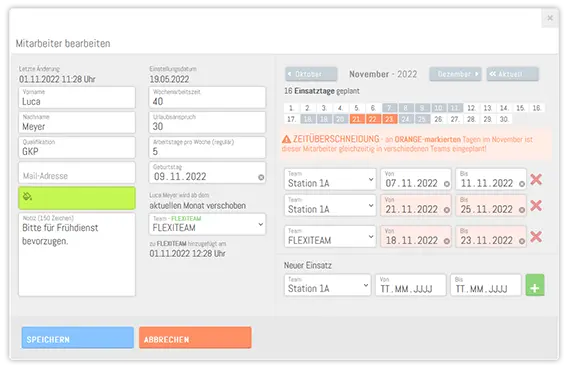Viewport: 568px width, 368px height.
Task: Clear the Geburtstag date field
Action: coord(261,177)
